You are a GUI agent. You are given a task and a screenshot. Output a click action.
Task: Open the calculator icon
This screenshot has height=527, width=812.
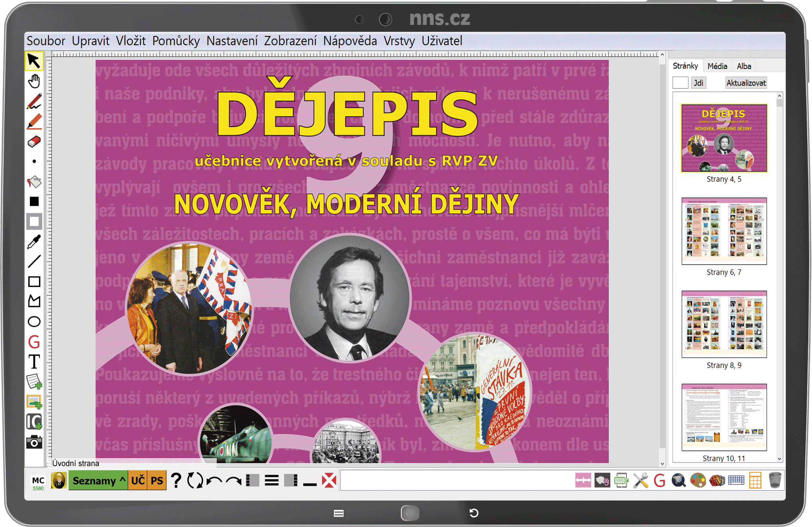pyautogui.click(x=755, y=480)
